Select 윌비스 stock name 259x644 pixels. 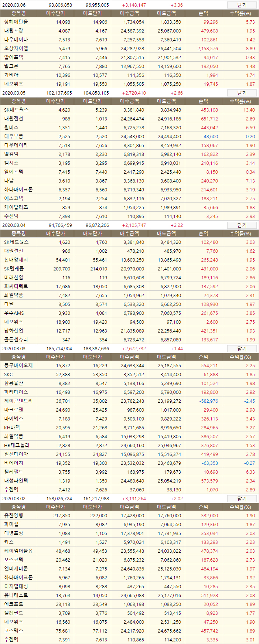11,127
